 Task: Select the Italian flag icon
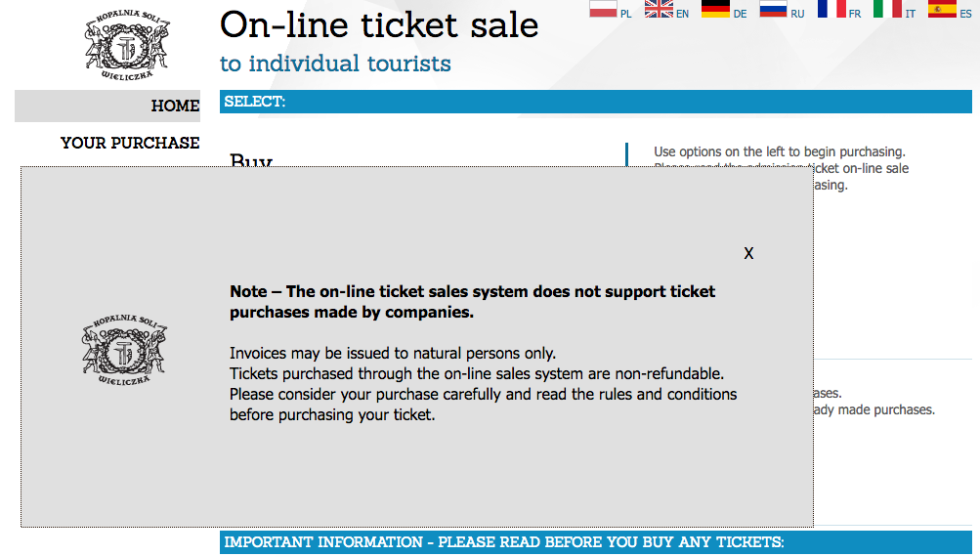coord(887,8)
